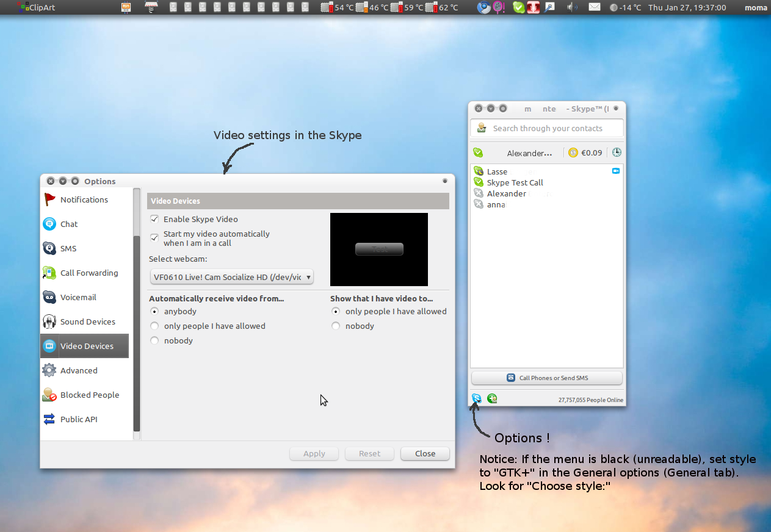Select 'anybody' for automatically receiving video
Image resolution: width=771 pixels, height=532 pixels.
pyautogui.click(x=154, y=312)
